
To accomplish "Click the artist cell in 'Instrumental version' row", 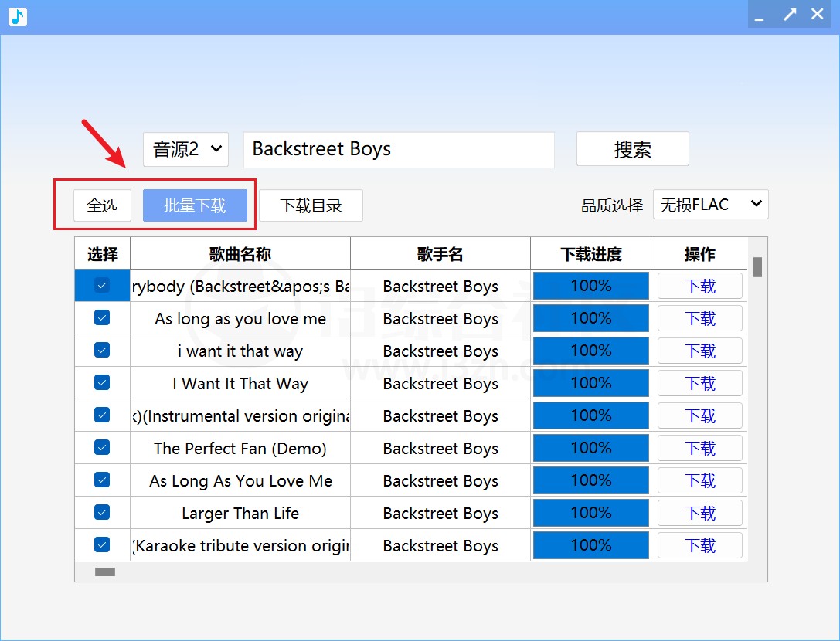I will tap(440, 416).
